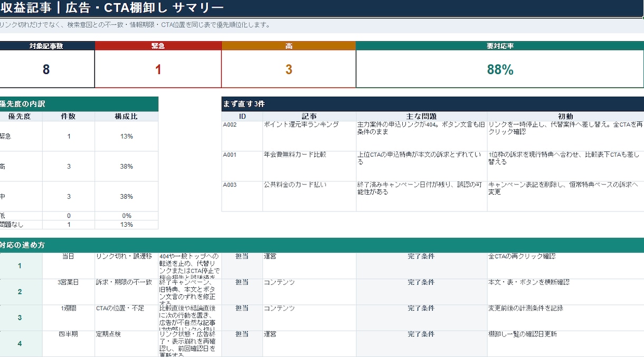Click step number '4' in 対応の進め方
Screen dimensions: 644x357
[x=21, y=344]
